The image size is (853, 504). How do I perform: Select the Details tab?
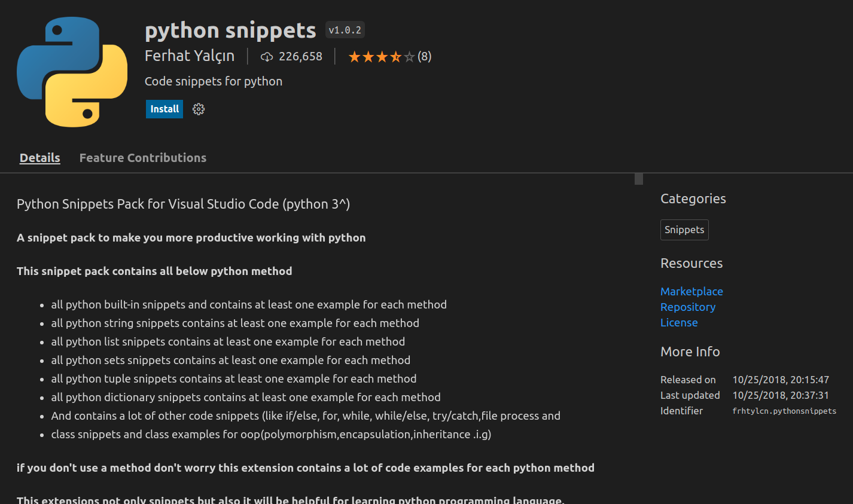(39, 158)
